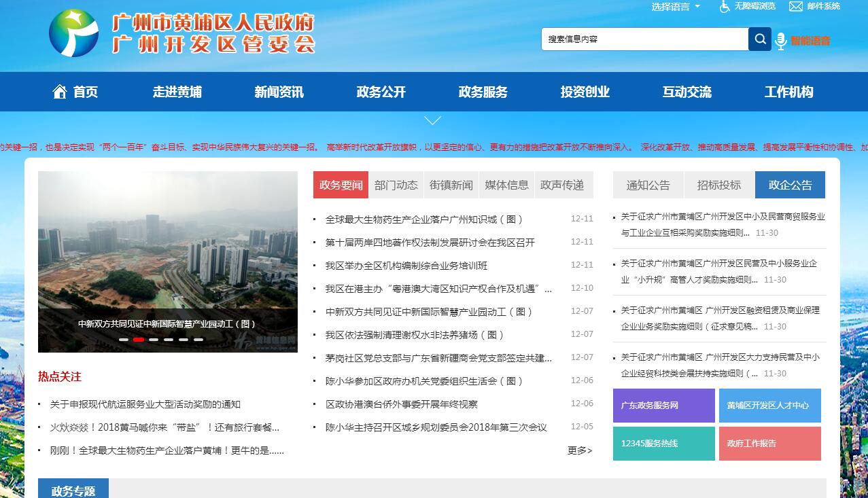The image size is (868, 498).
Task: Switch to the 部门动态 tab
Action: tap(396, 185)
